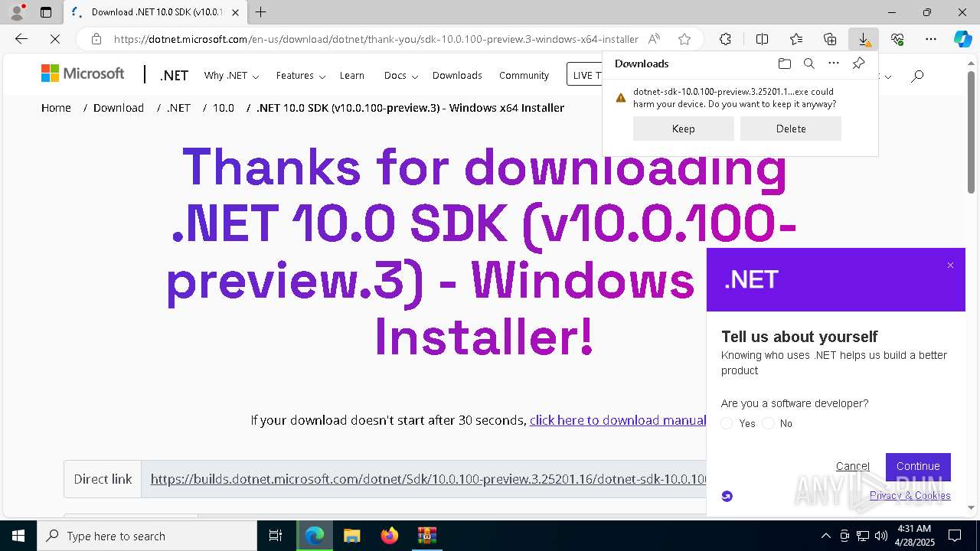Open the Extensions puzzle icon
980x551 pixels.
(725, 39)
